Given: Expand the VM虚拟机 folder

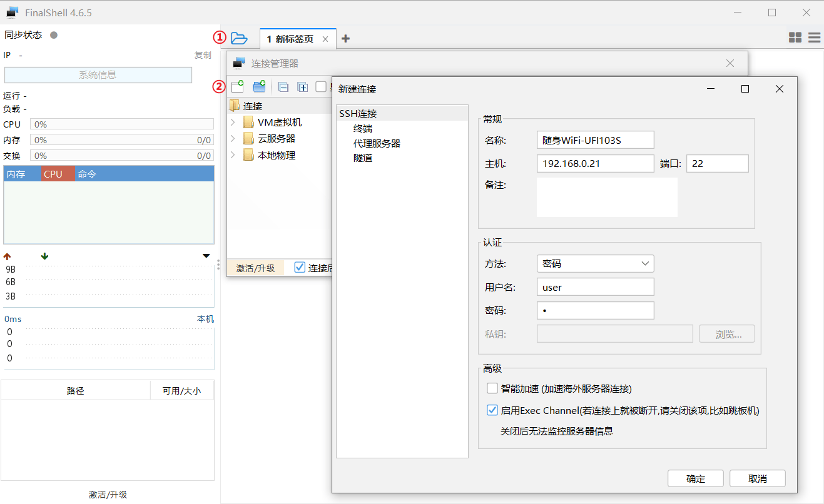Looking at the screenshot, I should point(233,122).
